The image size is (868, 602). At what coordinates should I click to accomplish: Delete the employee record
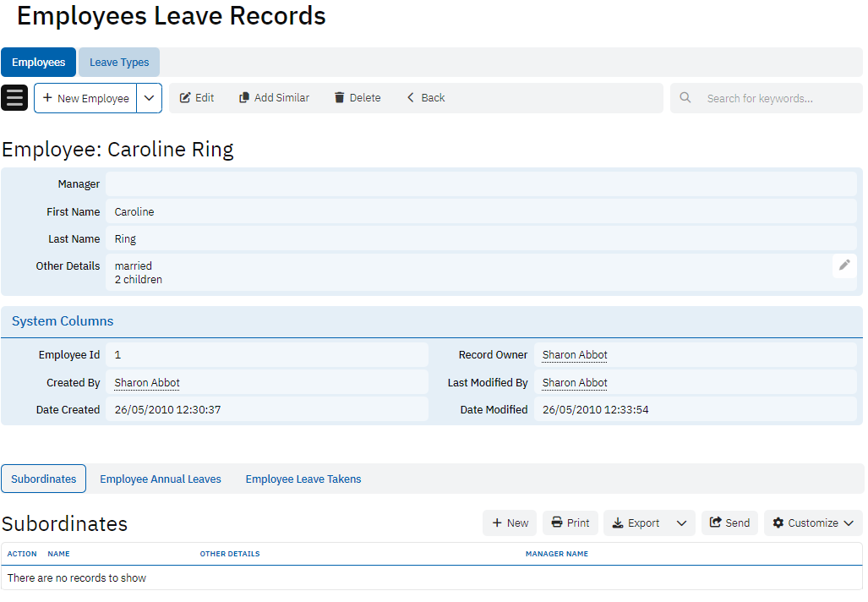[x=357, y=98]
